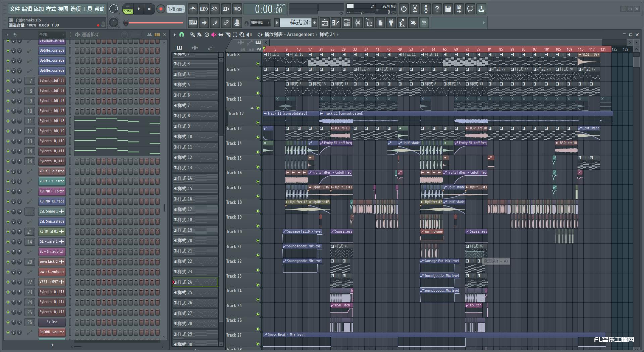Viewport: 644px width, 352px height.
Task: Open the piano roll view icon
Action: tap(336, 23)
